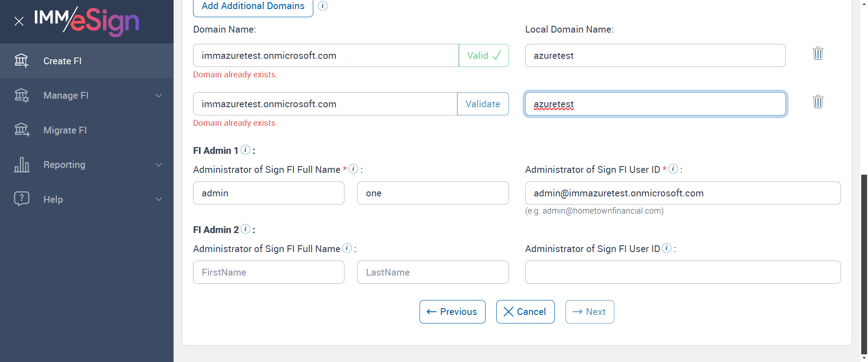Click info icon beside Add Additional Domains
This screenshot has height=362, width=868.
(x=323, y=6)
